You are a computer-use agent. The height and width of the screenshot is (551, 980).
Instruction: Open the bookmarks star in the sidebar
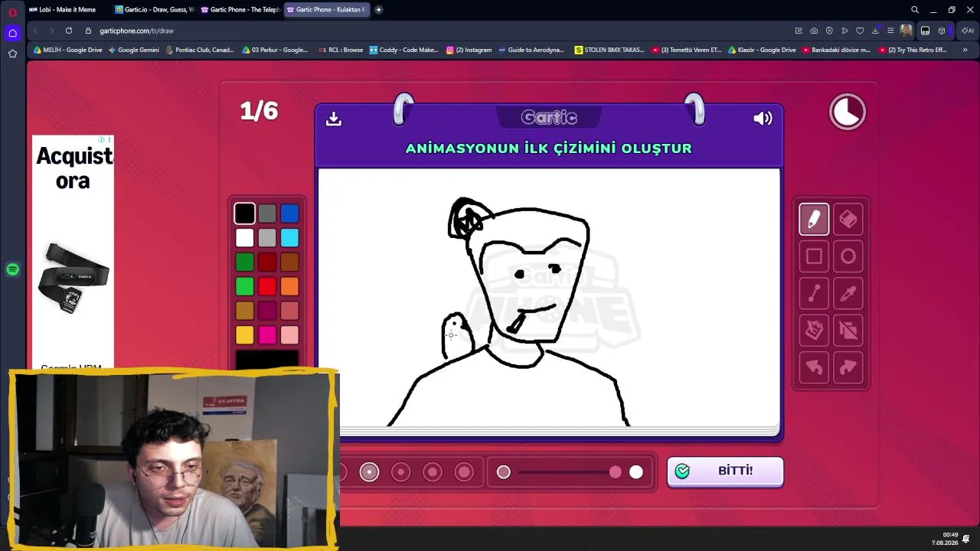[12, 54]
